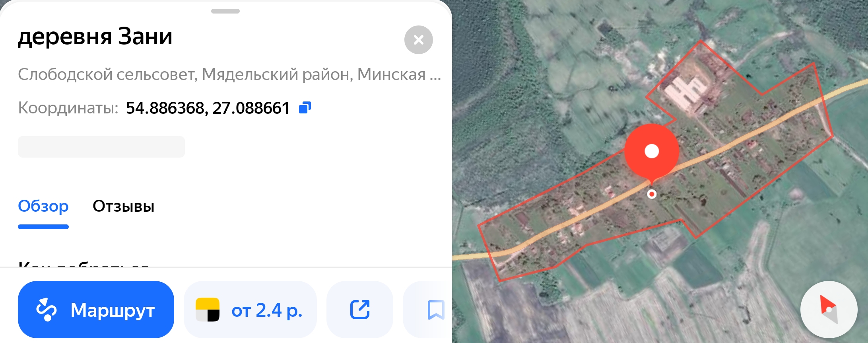Click the gray placeholder bar under coordinates
Image resolution: width=868 pixels, height=343 pixels.
click(x=101, y=147)
